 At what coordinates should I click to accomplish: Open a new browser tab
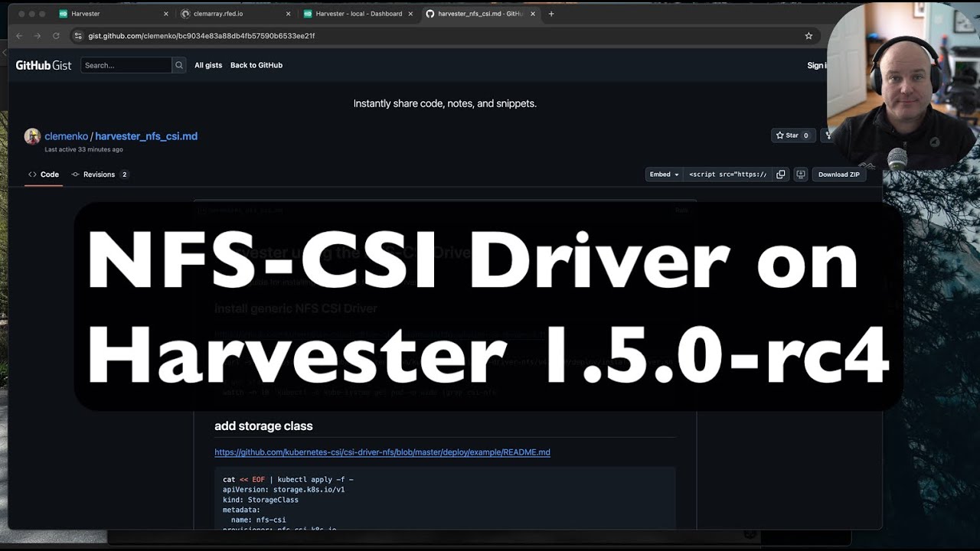(x=551, y=14)
